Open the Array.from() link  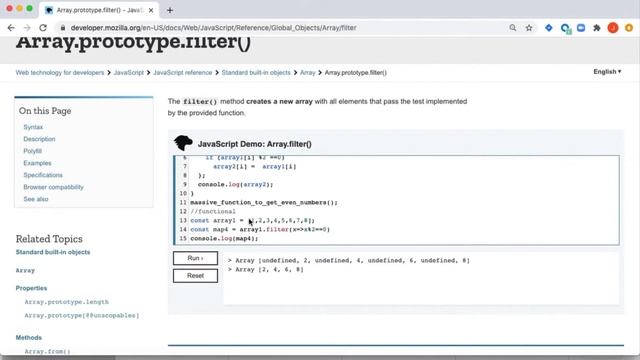click(47, 351)
